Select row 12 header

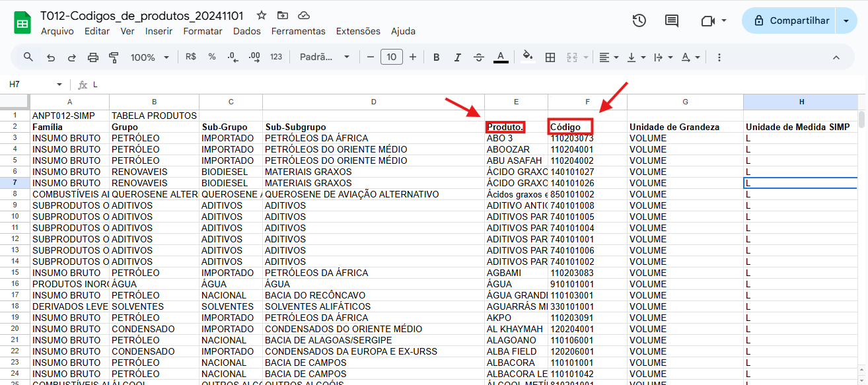15,239
